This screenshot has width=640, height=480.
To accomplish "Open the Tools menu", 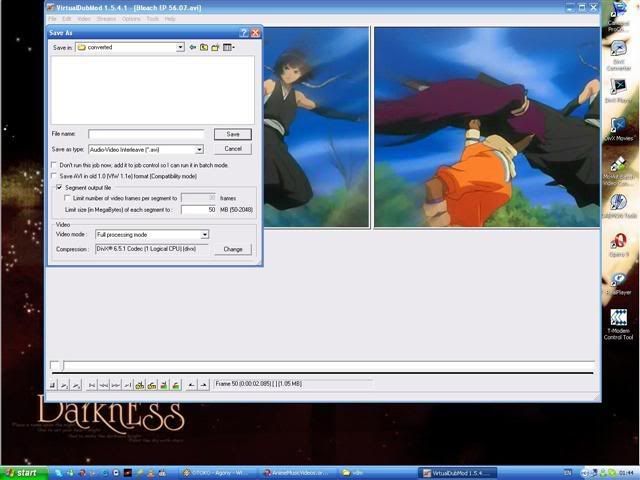I will click(x=153, y=19).
